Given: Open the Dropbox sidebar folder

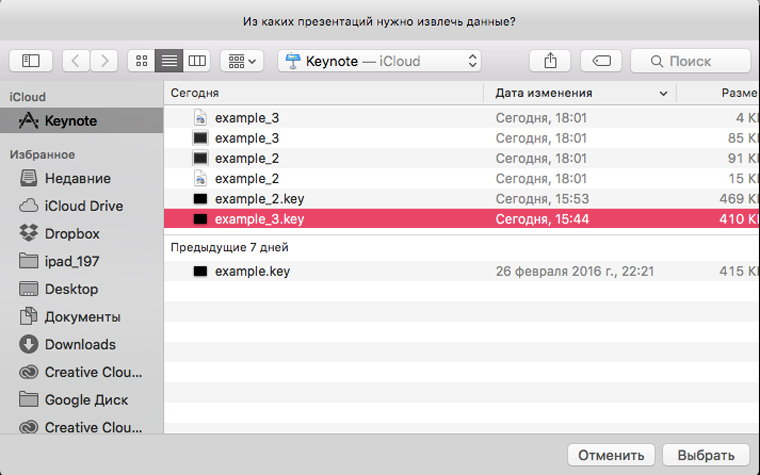Looking at the screenshot, I should (72, 233).
